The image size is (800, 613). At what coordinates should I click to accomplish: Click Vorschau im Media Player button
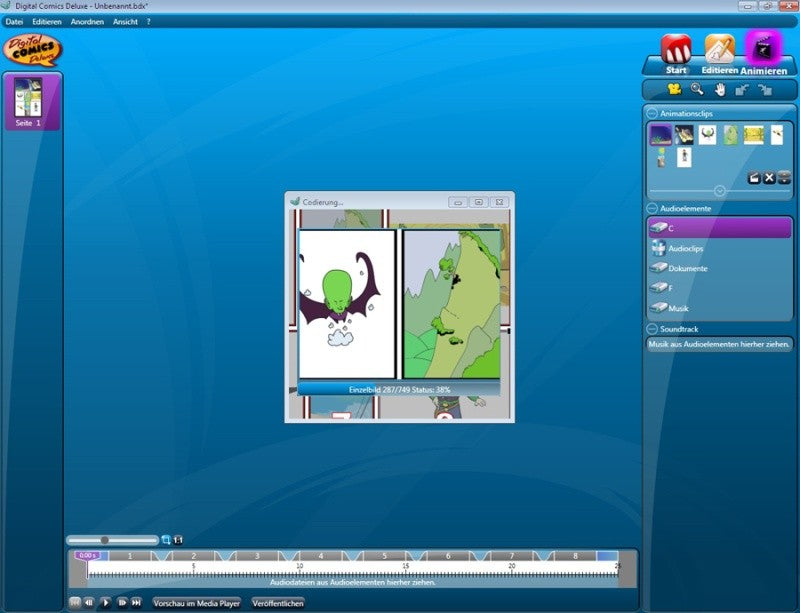click(x=196, y=603)
